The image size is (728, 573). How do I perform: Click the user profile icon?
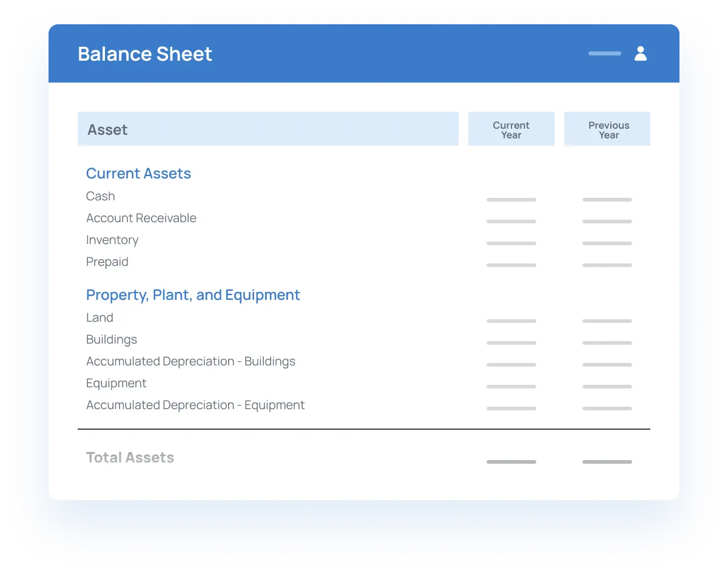[641, 53]
